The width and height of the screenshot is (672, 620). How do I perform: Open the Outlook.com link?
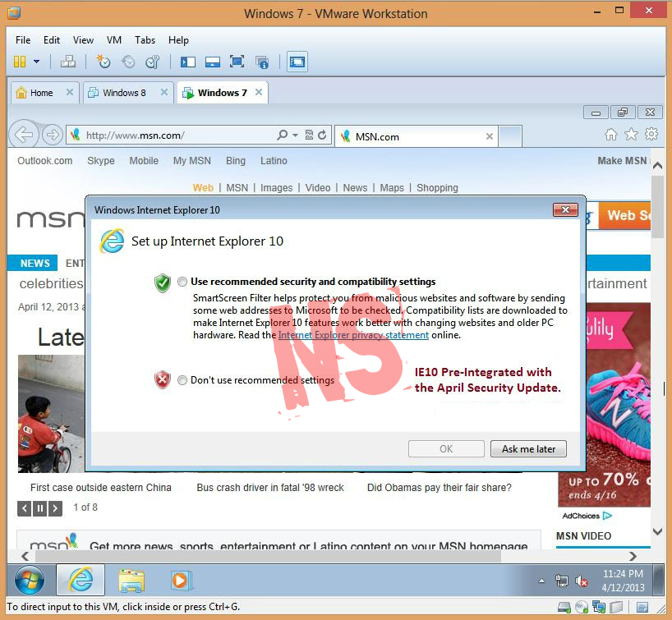click(44, 161)
